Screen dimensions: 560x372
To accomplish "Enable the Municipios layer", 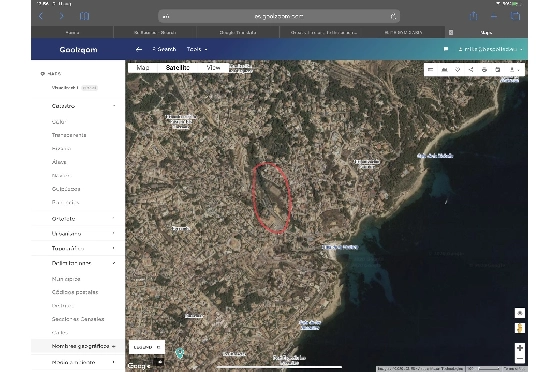I will click(x=66, y=279).
